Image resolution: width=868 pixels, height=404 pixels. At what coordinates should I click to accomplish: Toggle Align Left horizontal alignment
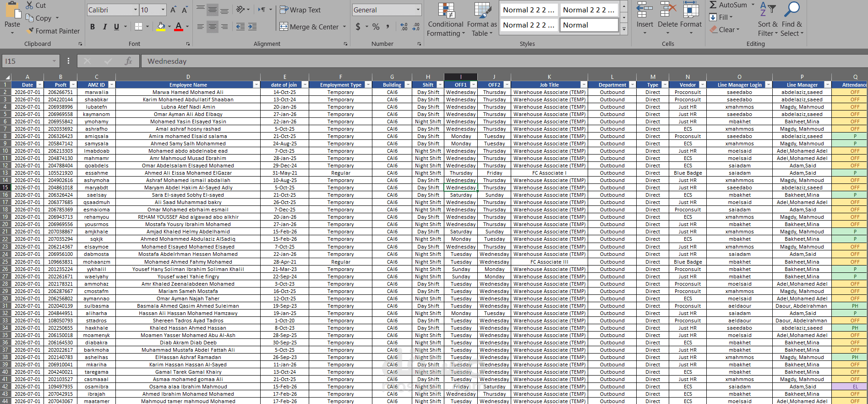point(201,27)
